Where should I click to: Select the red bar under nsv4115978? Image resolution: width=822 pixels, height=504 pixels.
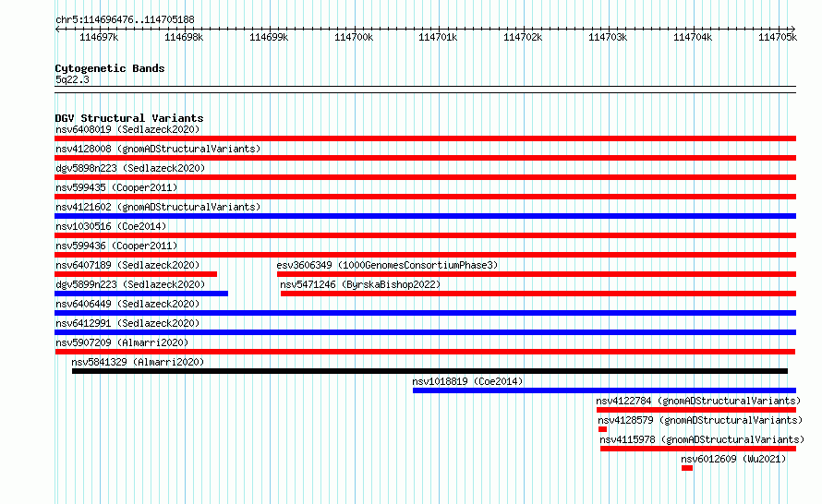point(698,449)
